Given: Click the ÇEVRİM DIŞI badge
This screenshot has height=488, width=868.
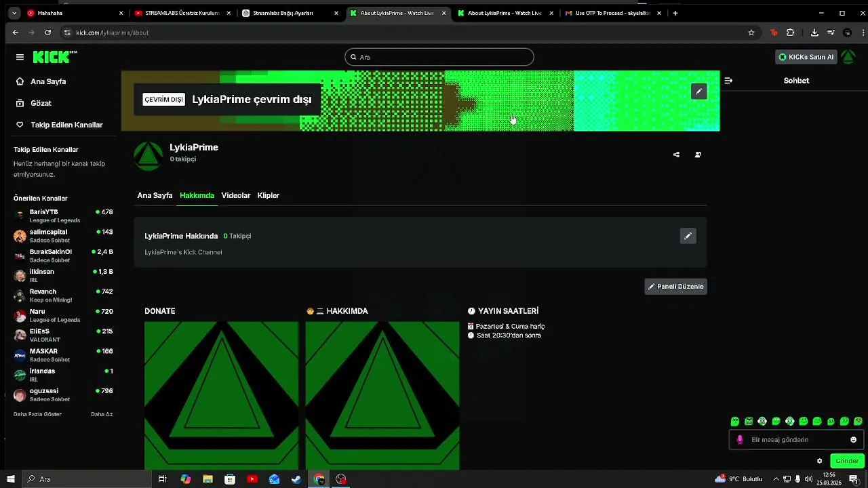Looking at the screenshot, I should 163,100.
